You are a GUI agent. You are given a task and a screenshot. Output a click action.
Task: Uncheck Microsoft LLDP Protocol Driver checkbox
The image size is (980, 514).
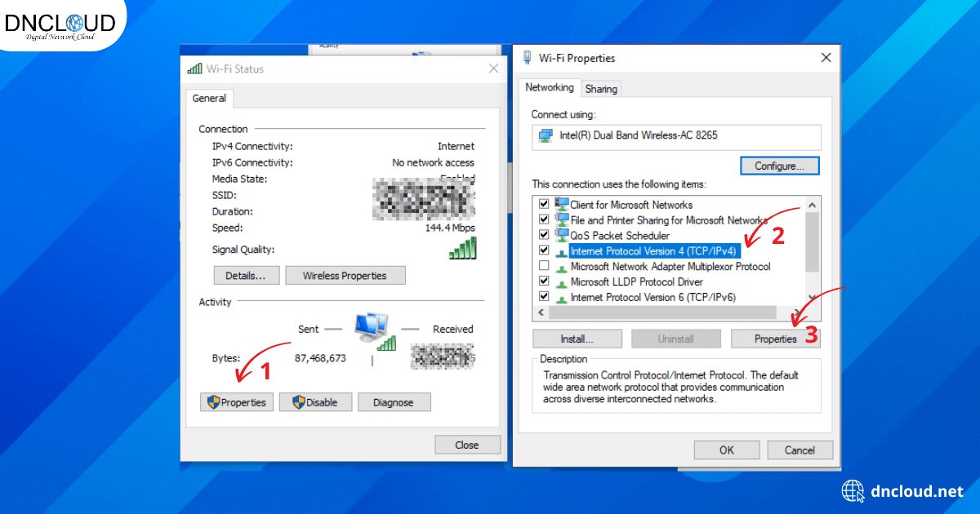544,281
